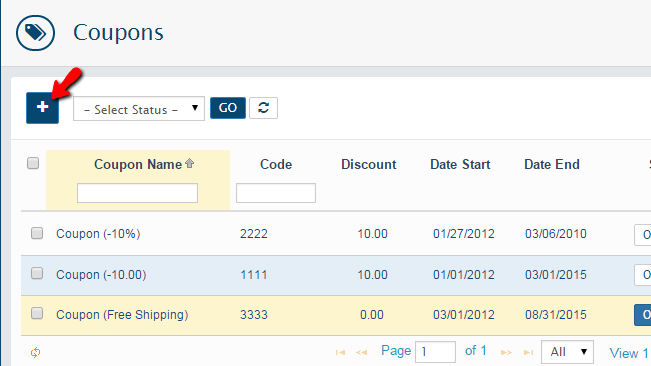Sort by Discount column header
The width and height of the screenshot is (651, 366).
pyautogui.click(x=369, y=164)
